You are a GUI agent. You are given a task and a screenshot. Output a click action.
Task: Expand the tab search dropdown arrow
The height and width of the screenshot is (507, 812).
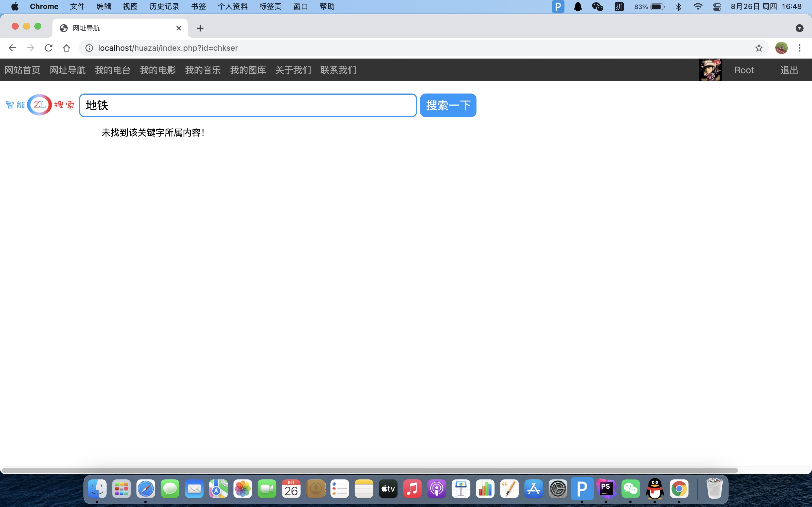point(799,28)
